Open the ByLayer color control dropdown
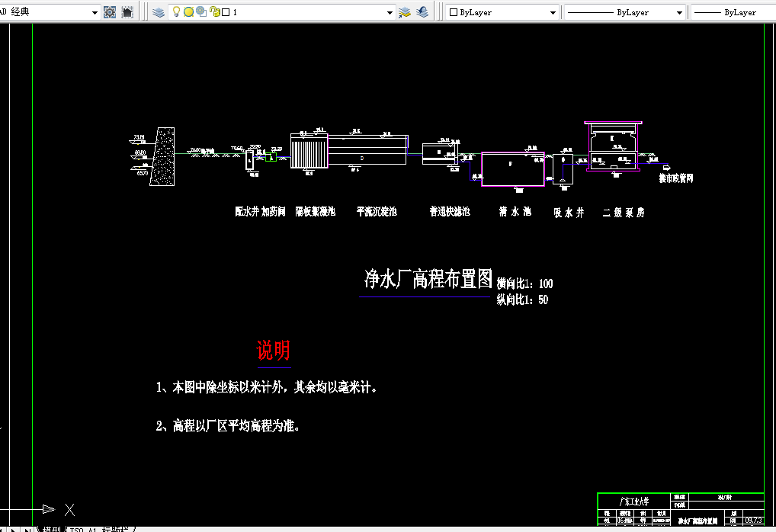This screenshot has width=776, height=532. click(x=553, y=12)
